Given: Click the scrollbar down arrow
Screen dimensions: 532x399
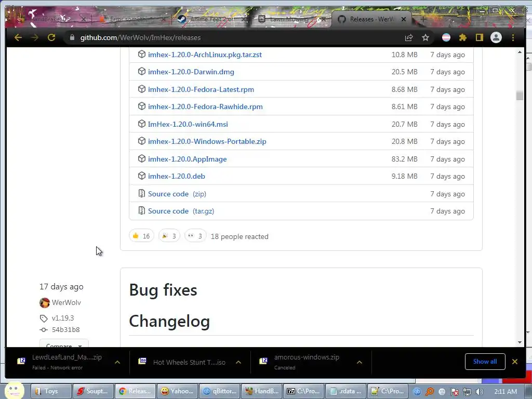Looking at the screenshot, I should pos(520,343).
